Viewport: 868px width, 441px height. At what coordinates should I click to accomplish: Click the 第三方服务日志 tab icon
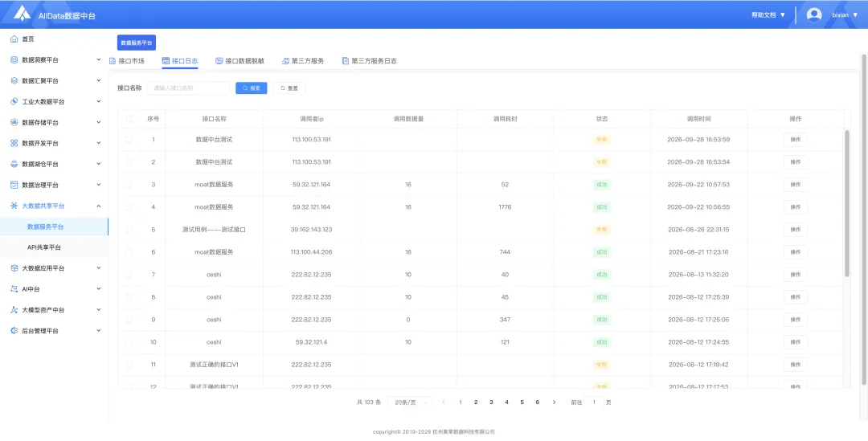tap(346, 61)
